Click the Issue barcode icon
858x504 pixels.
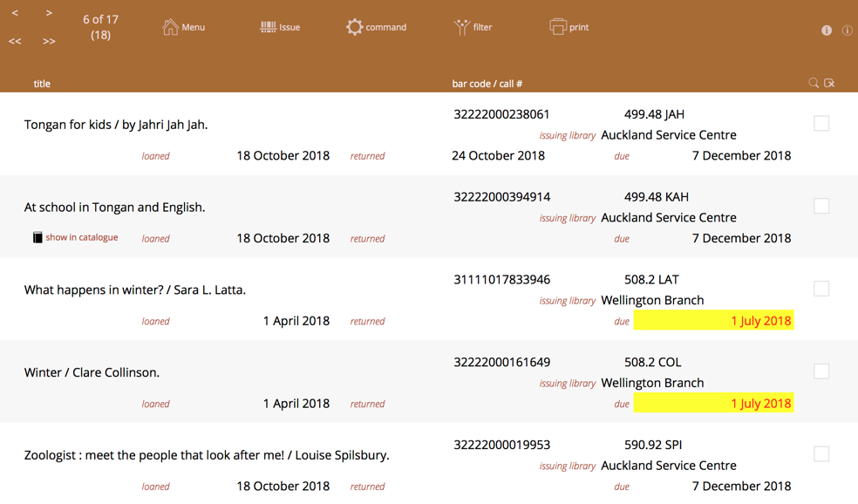click(x=268, y=27)
